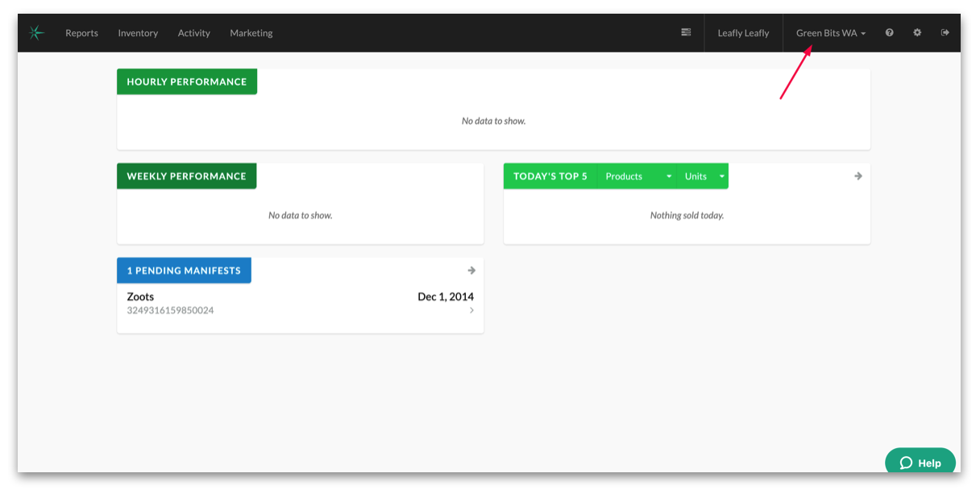Open the Green Bits WA location dropdown
This screenshot has width=980, height=490.
point(831,33)
